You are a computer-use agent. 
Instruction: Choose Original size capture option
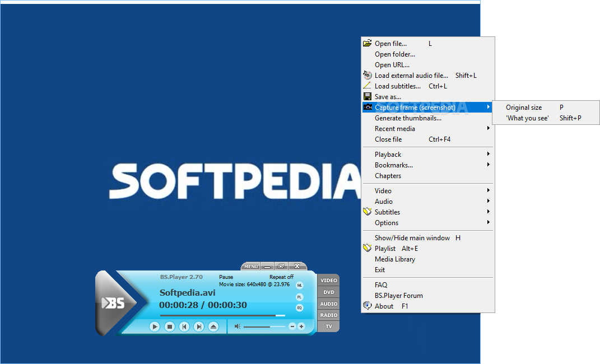click(546, 108)
